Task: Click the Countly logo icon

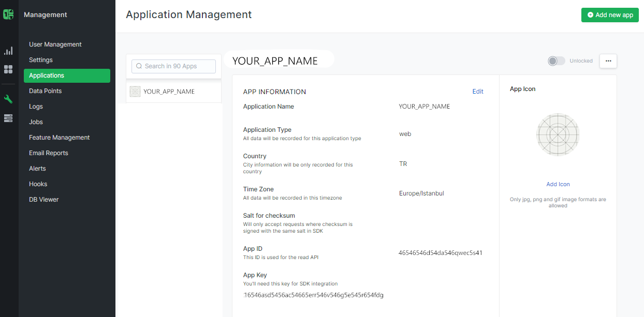Action: pos(8,14)
